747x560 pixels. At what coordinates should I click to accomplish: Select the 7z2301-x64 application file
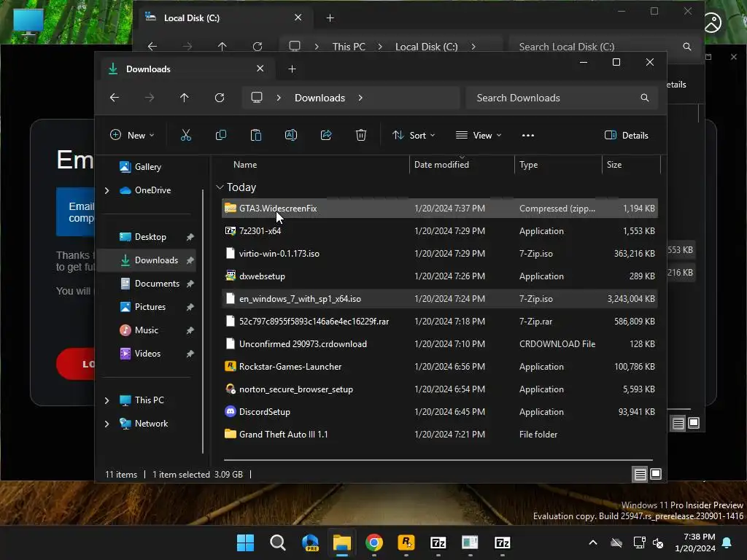tap(439, 231)
